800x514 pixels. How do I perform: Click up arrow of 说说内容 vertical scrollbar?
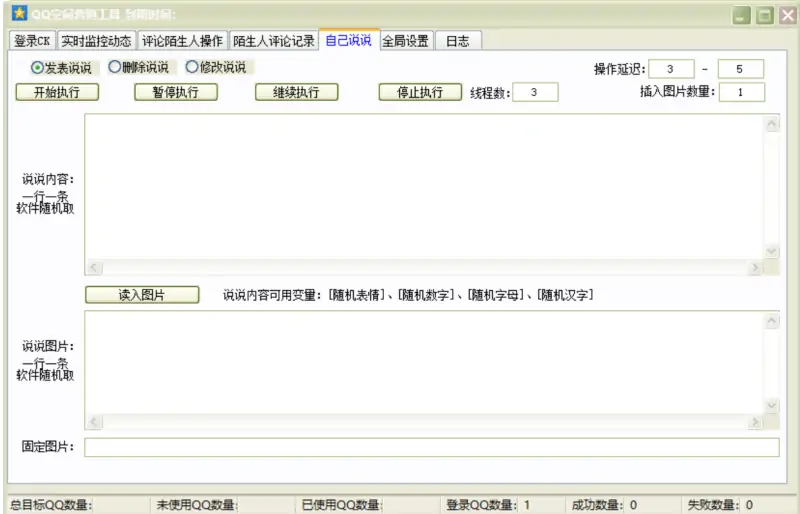(x=772, y=124)
